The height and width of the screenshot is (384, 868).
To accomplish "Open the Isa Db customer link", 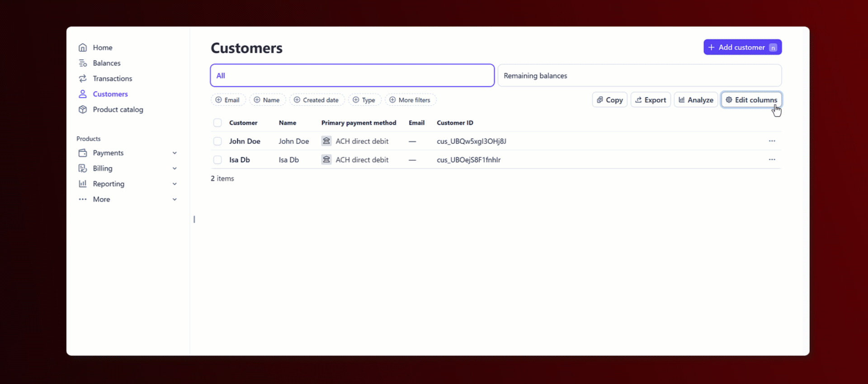I will (x=240, y=159).
